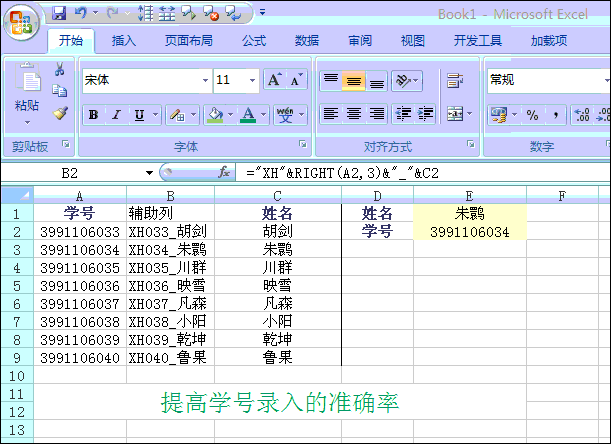This screenshot has width=611, height=444.
Task: Click the Redo arrow icon
Action: point(113,13)
